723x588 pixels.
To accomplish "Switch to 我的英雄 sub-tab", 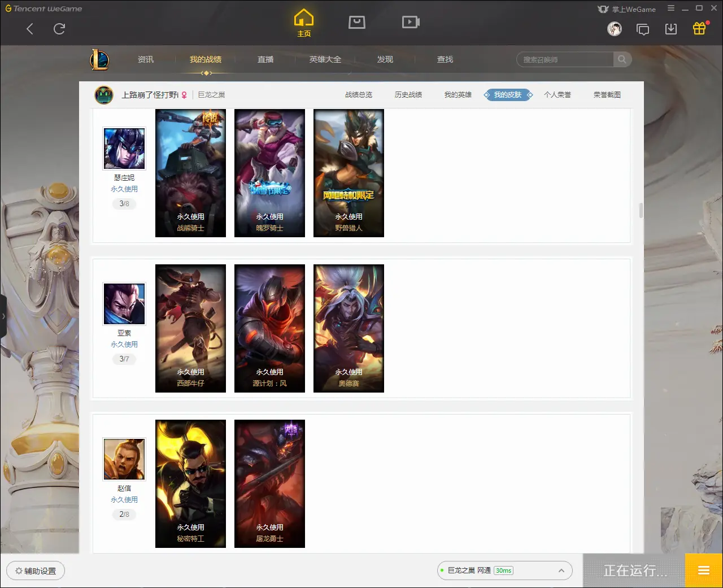I will point(458,95).
